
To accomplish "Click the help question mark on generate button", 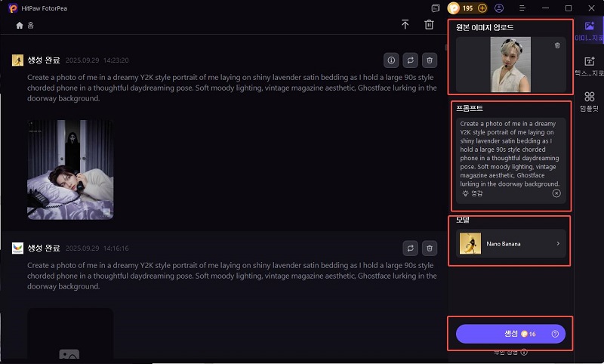I will (x=555, y=334).
